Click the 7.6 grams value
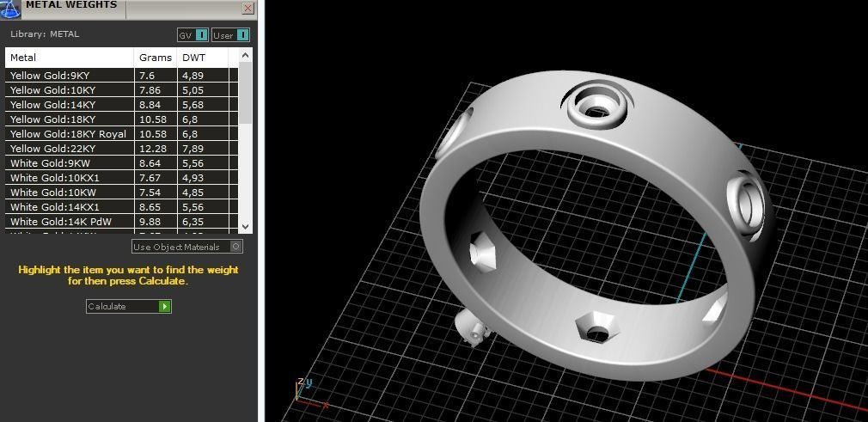This screenshot has width=868, height=422. tap(147, 76)
